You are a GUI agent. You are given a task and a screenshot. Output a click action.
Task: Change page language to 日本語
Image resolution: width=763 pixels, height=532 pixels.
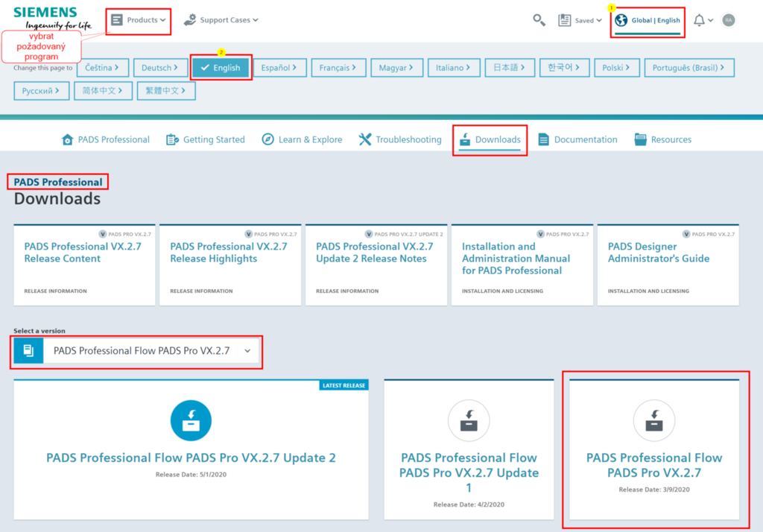coord(510,68)
